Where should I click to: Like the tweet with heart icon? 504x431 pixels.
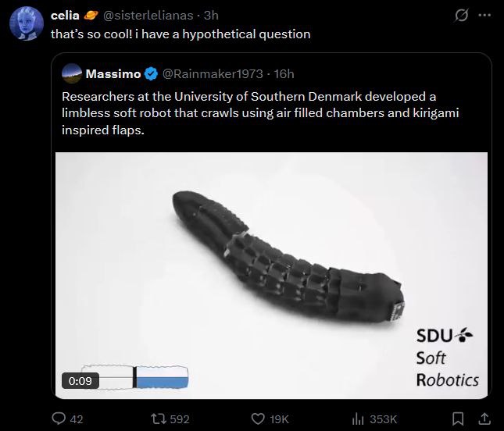tap(257, 419)
